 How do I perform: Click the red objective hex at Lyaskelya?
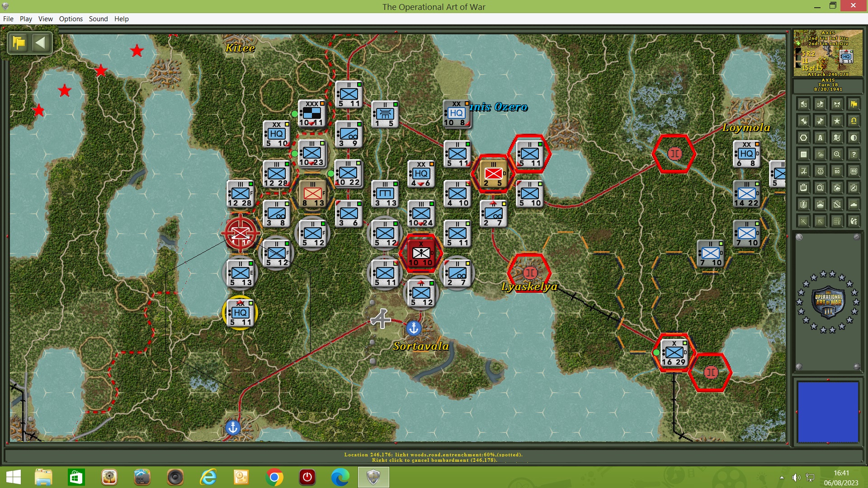pyautogui.click(x=529, y=273)
